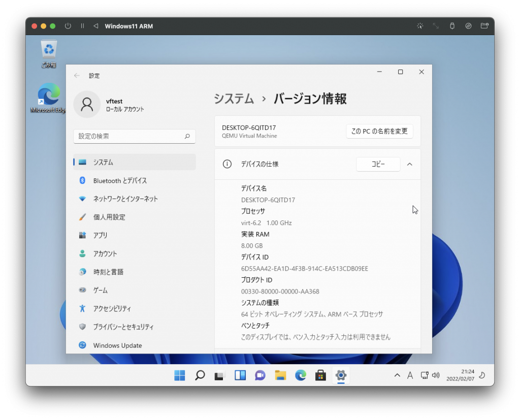Open アプリ settings
The image size is (520, 420).
(x=134, y=235)
